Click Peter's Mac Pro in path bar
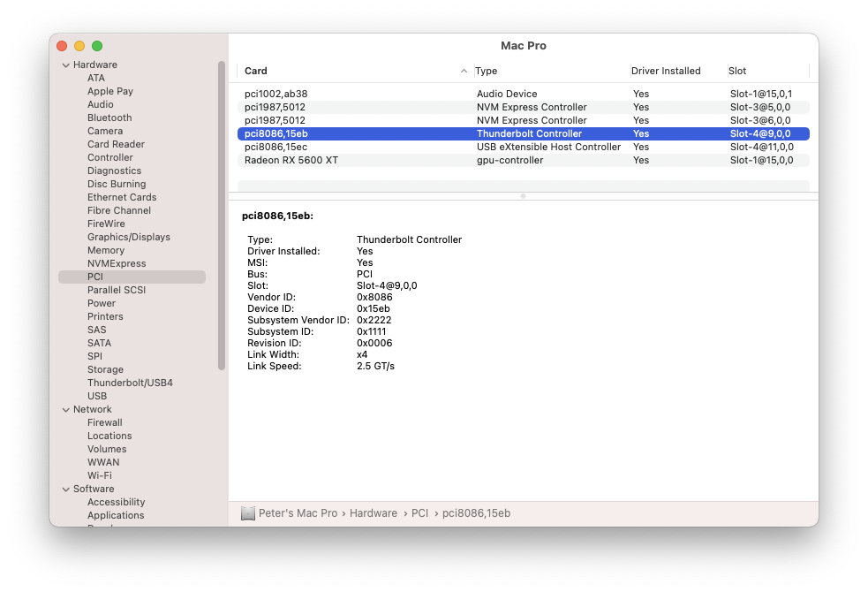This screenshot has height=592, width=868. [x=298, y=513]
